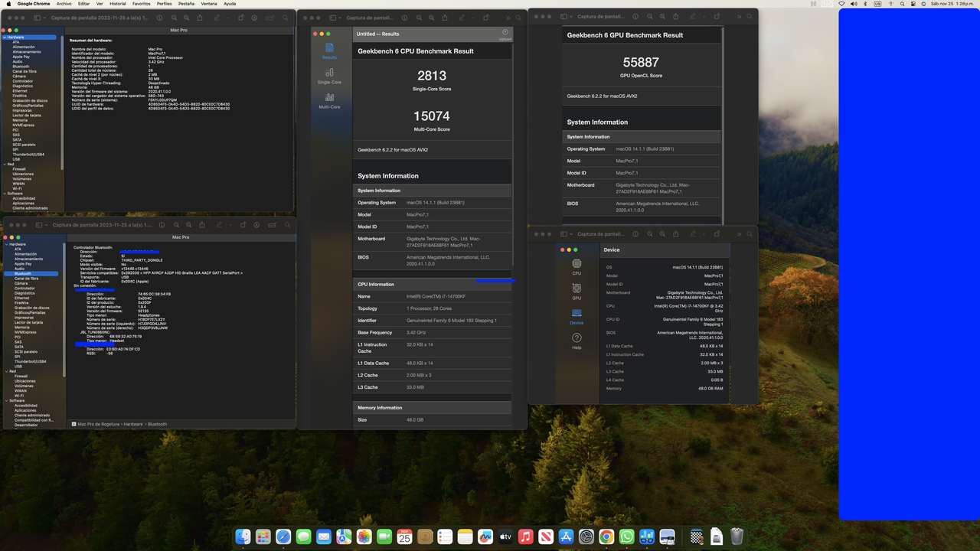Show info in Geekbench GPU result Preview window

[x=635, y=17]
